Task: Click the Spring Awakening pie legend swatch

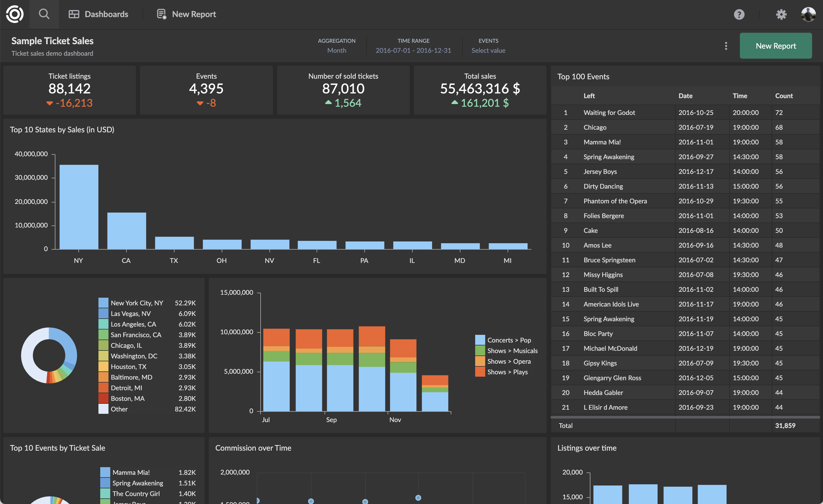Action: 105,483
